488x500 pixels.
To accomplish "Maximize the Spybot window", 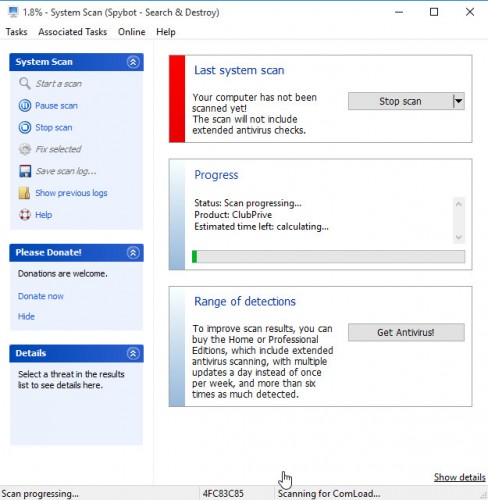I will pos(434,12).
